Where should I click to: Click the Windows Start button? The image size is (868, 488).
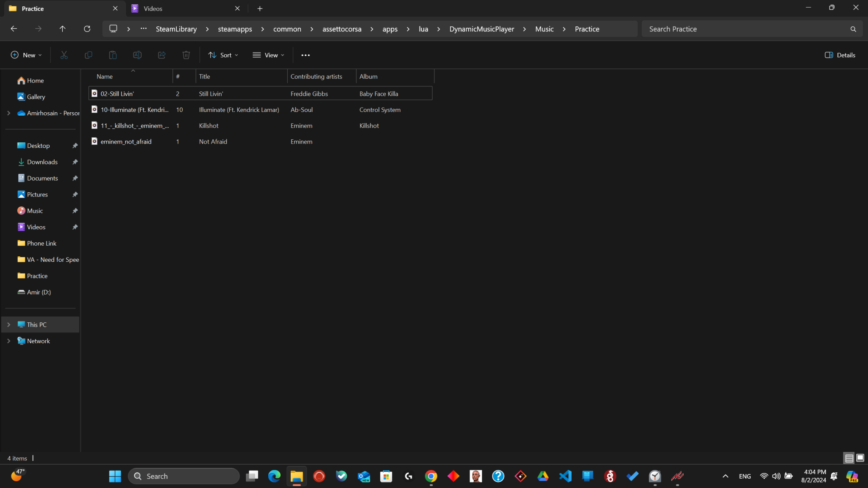pos(115,476)
